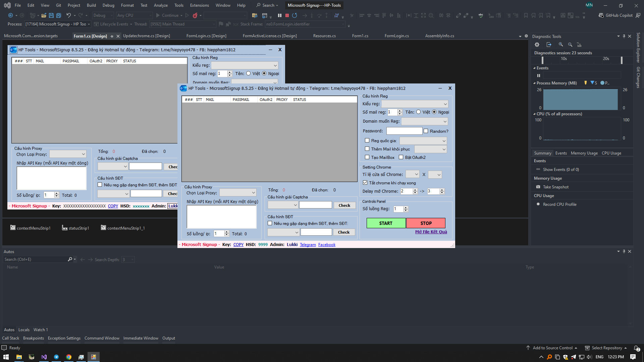Click the Find in Files folder icon

click(x=255, y=15)
